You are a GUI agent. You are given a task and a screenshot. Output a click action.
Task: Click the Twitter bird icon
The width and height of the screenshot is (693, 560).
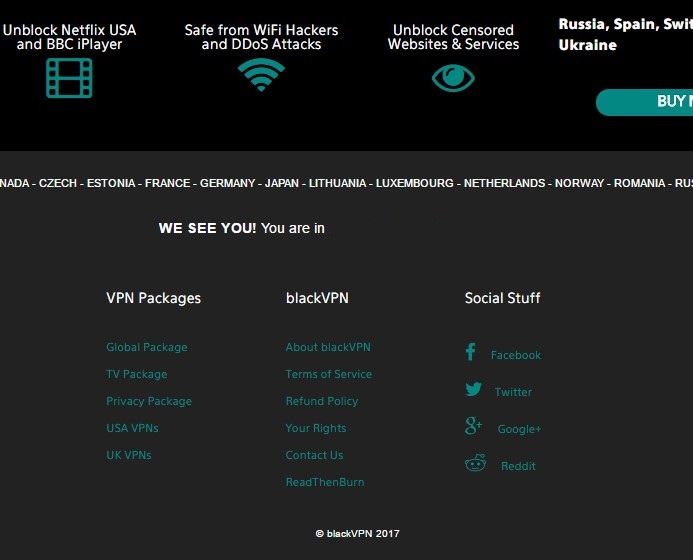(473, 390)
